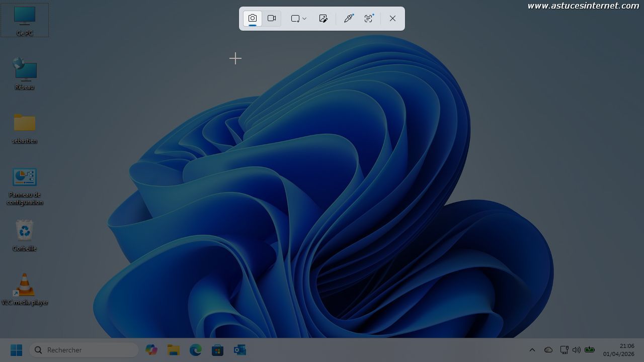The image size is (644, 362).
Task: Select the VLC media player shortcut
Action: pyautogui.click(x=25, y=288)
